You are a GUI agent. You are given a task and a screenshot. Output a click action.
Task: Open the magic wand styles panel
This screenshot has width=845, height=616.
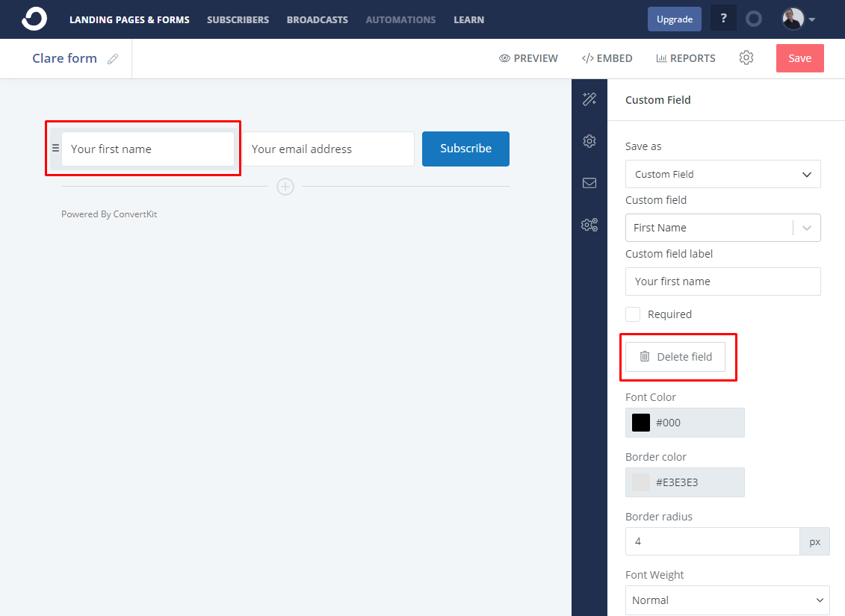pyautogui.click(x=589, y=99)
